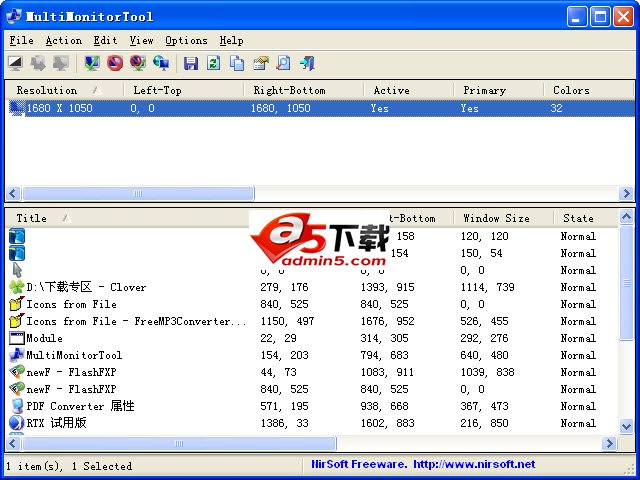Sort by Primary column header
Screen dimensions: 640x480
498,90
